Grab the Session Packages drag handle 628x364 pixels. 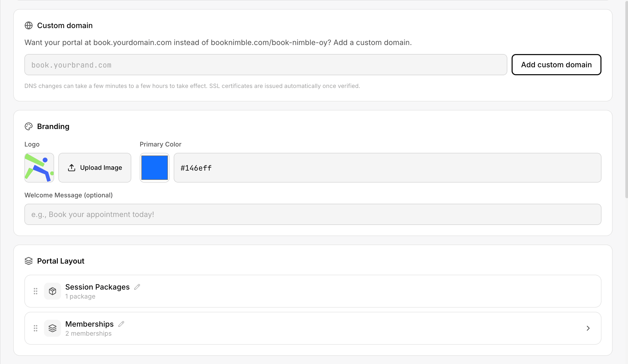[x=36, y=291]
